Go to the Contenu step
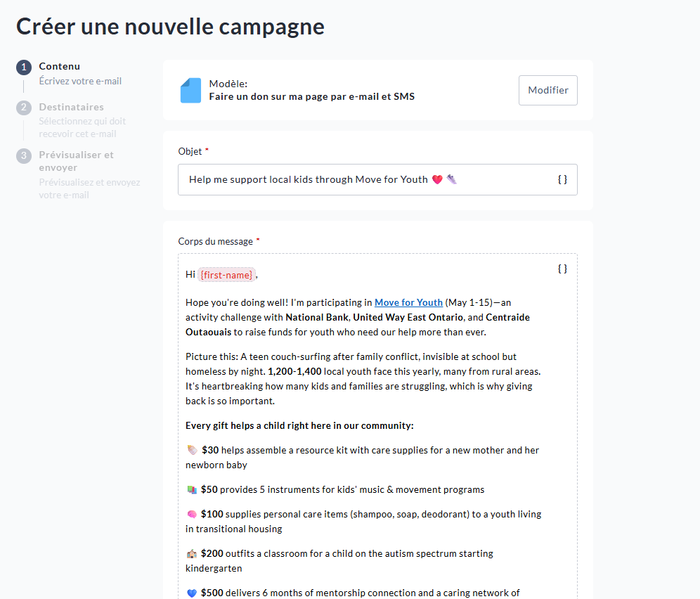 (x=60, y=67)
